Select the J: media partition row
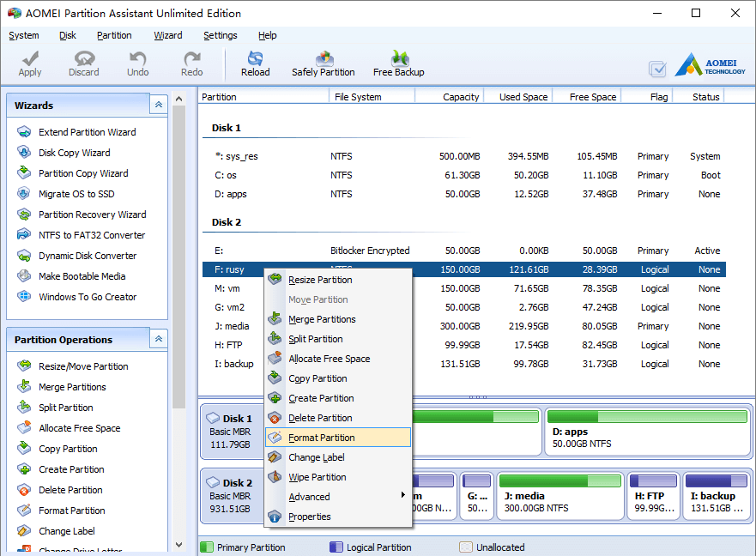756x556 pixels. tap(464, 326)
